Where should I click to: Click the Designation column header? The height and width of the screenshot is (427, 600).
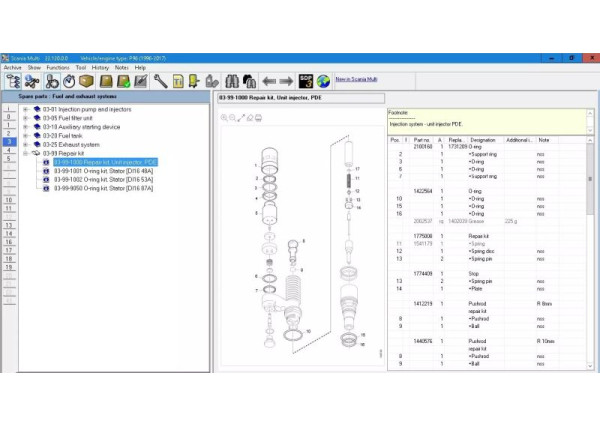click(x=484, y=140)
